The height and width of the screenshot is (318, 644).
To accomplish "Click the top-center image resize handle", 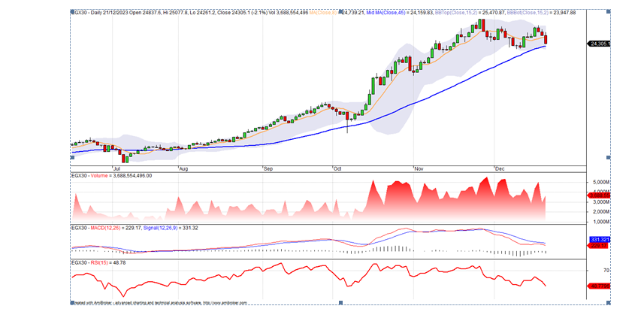I will 340,10.
